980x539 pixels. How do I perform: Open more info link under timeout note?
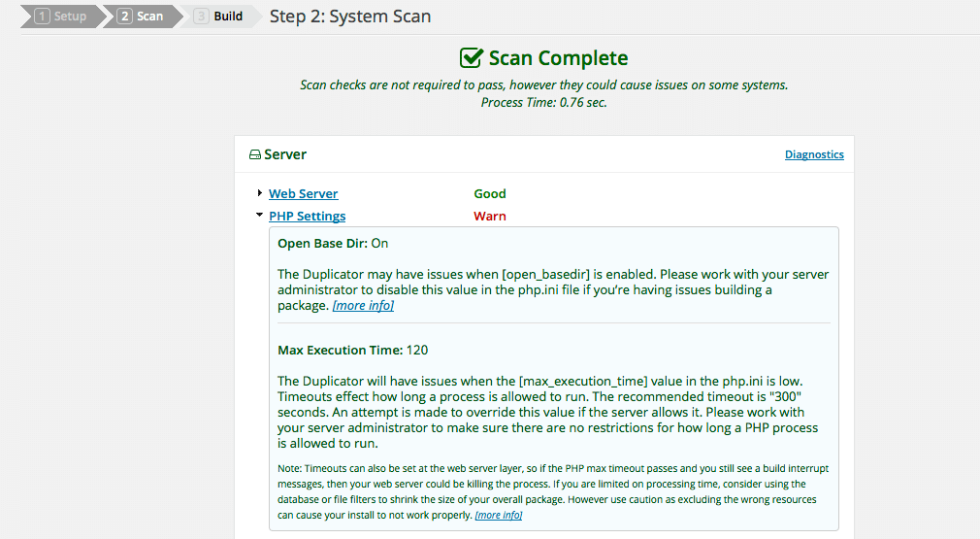click(499, 516)
